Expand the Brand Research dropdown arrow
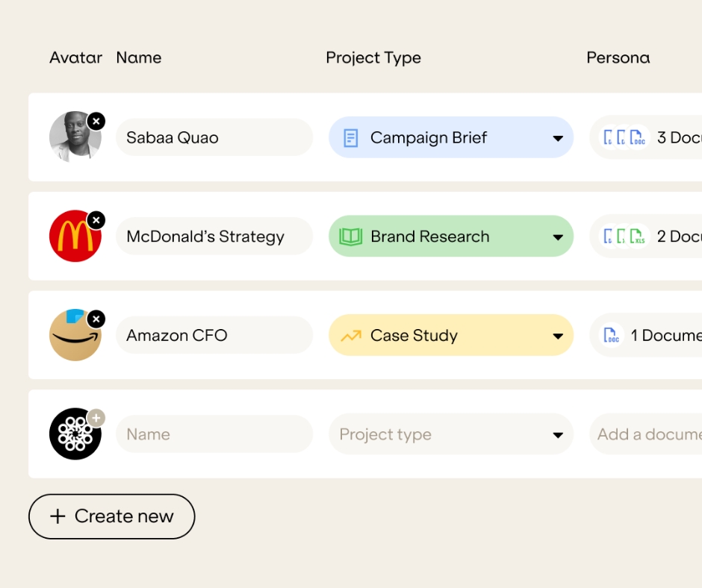Viewport: 702px width, 588px height. click(557, 237)
